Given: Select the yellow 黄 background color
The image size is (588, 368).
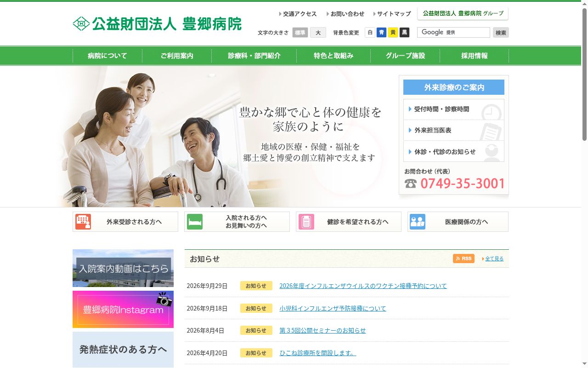Looking at the screenshot, I should (393, 32).
